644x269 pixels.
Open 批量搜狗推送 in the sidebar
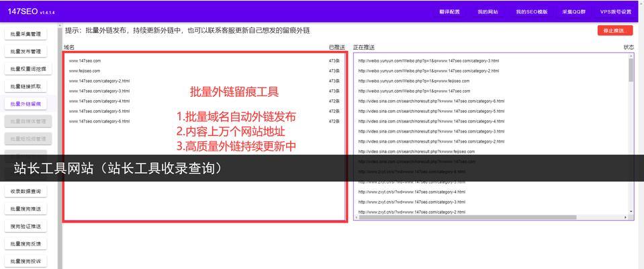[x=26, y=209]
